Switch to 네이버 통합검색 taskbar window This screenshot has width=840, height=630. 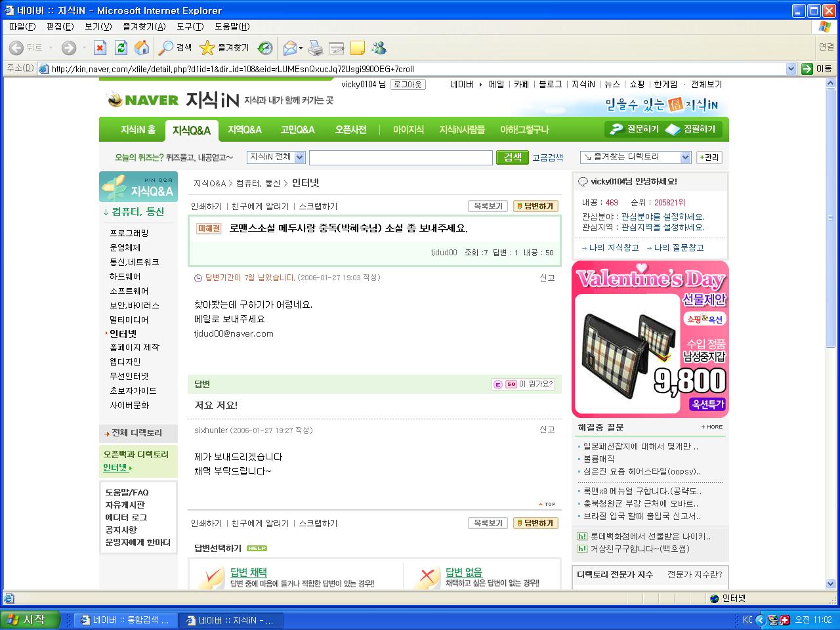[x=125, y=620]
